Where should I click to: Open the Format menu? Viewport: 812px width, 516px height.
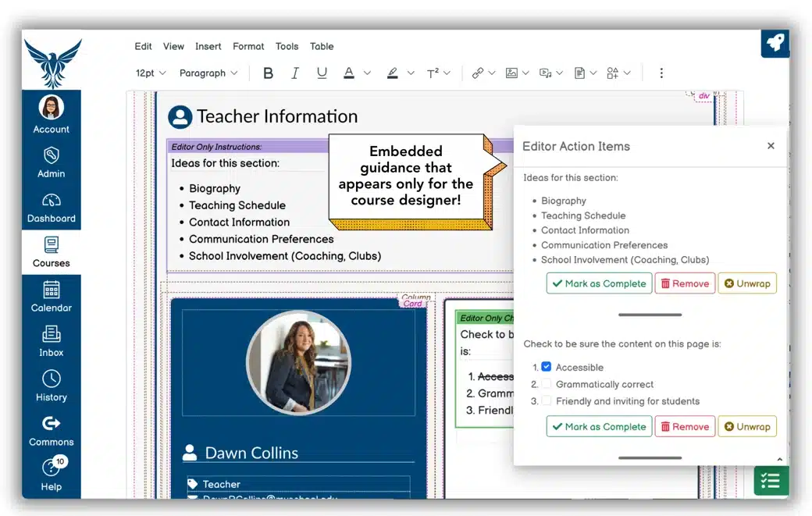[248, 46]
